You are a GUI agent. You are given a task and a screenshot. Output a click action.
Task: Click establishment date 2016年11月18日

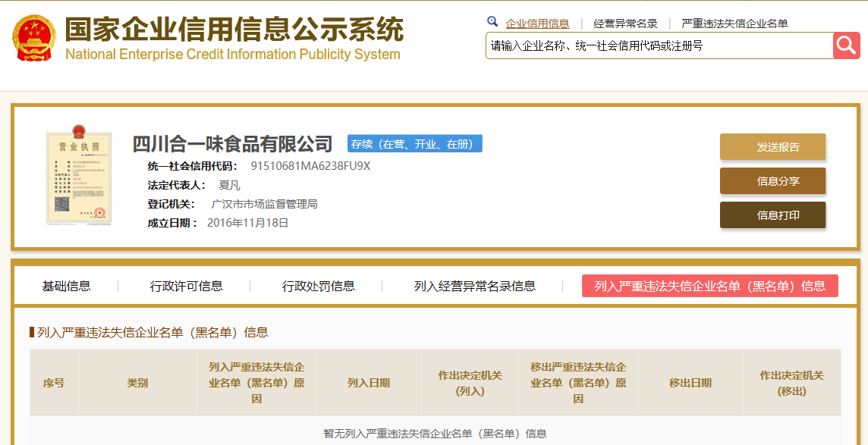coord(248,223)
